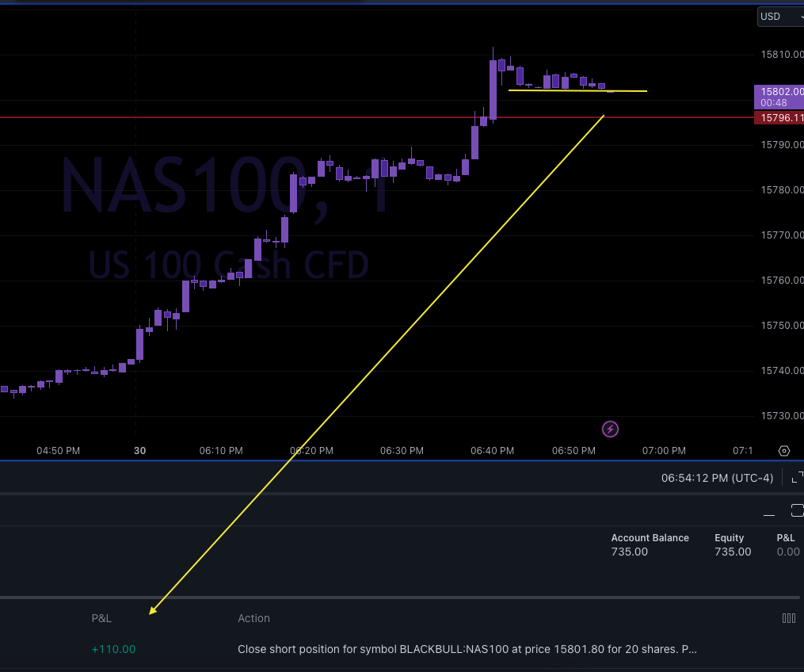Click the Action column header

point(253,618)
